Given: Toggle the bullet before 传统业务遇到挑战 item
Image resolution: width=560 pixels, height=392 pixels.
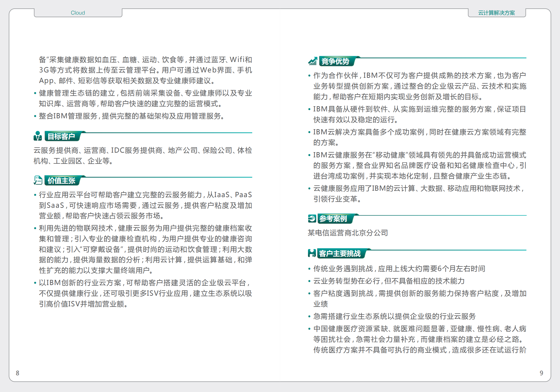Looking at the screenshot, I should click(309, 268).
